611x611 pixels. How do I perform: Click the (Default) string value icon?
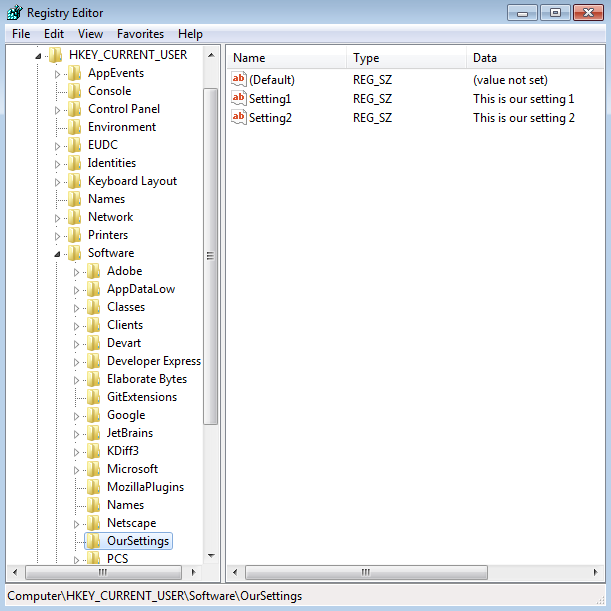pos(238,79)
